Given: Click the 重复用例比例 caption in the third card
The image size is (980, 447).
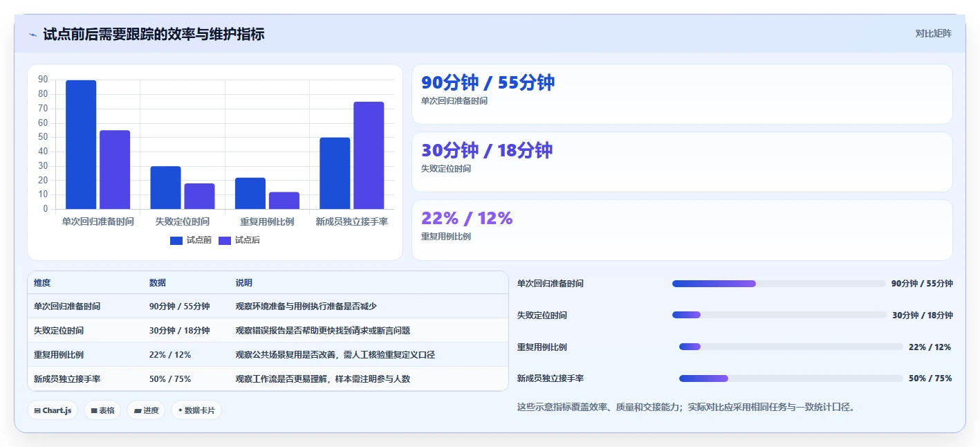Looking at the screenshot, I should point(446,237).
